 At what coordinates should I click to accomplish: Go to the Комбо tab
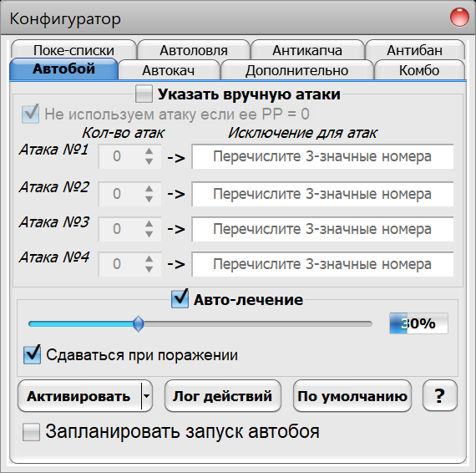click(x=419, y=70)
